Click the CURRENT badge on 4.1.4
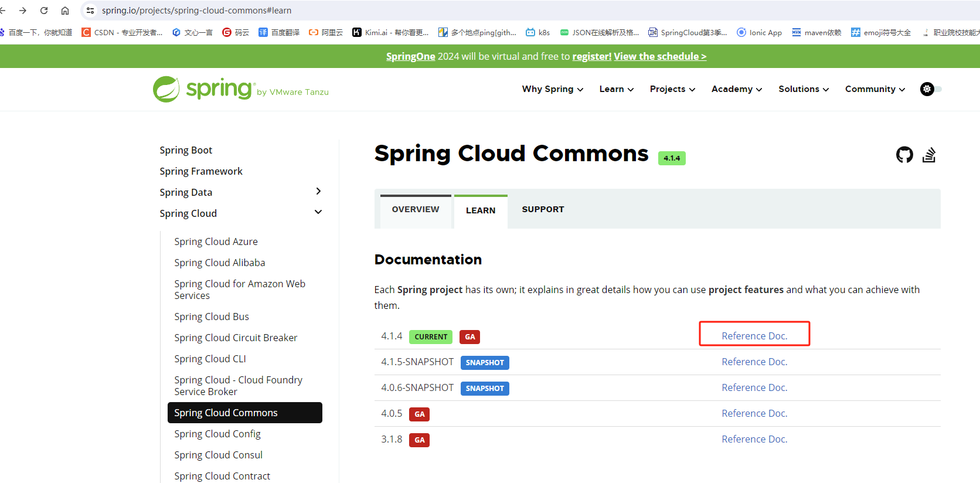Image resolution: width=980 pixels, height=483 pixels. coord(431,337)
